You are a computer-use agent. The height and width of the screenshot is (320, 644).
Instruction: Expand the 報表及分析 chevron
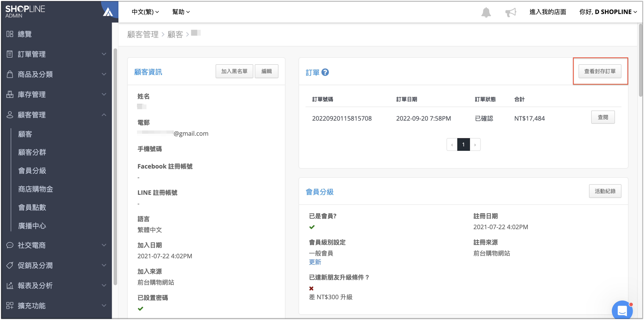pos(104,285)
